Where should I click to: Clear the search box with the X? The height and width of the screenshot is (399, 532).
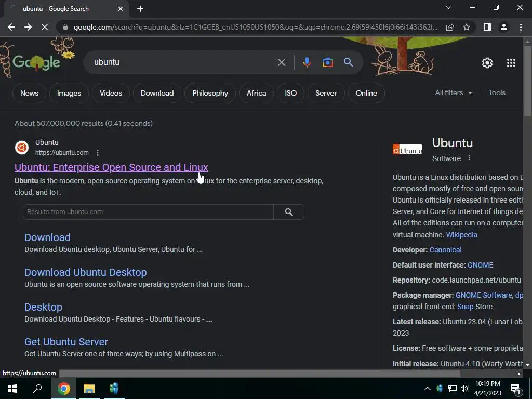281,62
